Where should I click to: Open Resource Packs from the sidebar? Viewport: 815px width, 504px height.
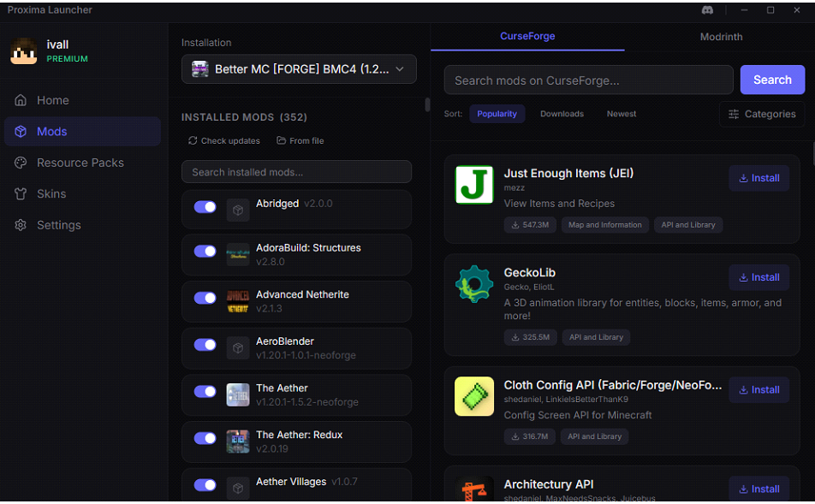point(80,163)
